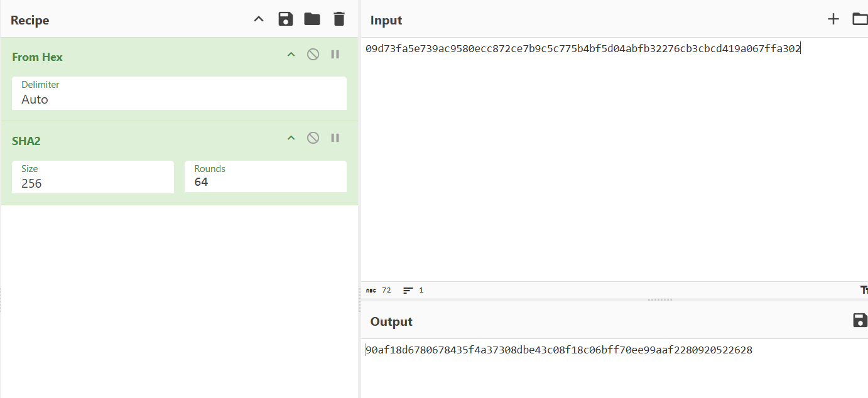Click the Rounds input field
The height and width of the screenshot is (398, 868).
point(265,182)
